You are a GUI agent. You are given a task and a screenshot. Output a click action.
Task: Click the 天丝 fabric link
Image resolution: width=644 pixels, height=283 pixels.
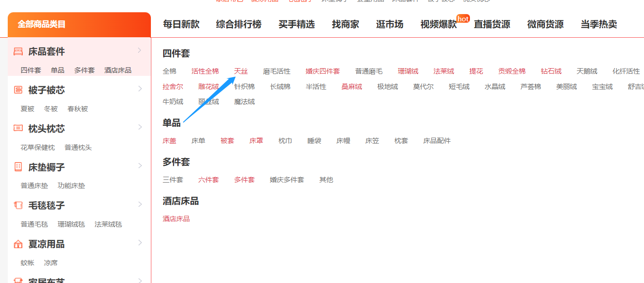(241, 71)
